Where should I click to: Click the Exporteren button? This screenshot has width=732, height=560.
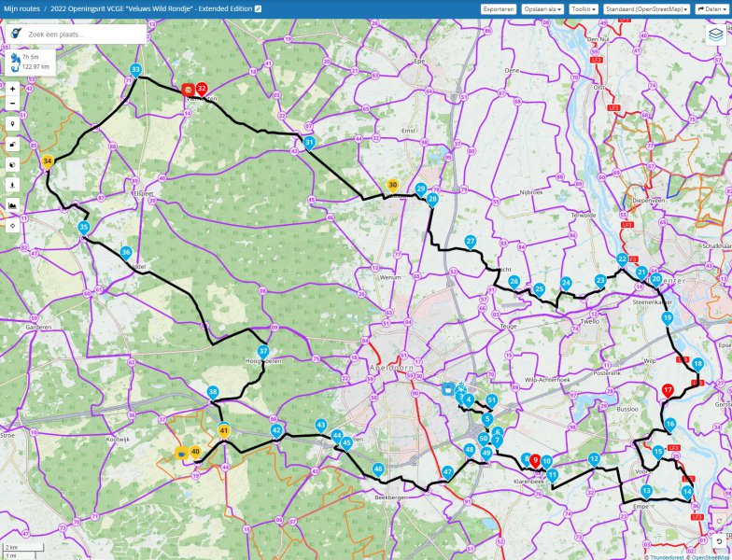coord(499,8)
